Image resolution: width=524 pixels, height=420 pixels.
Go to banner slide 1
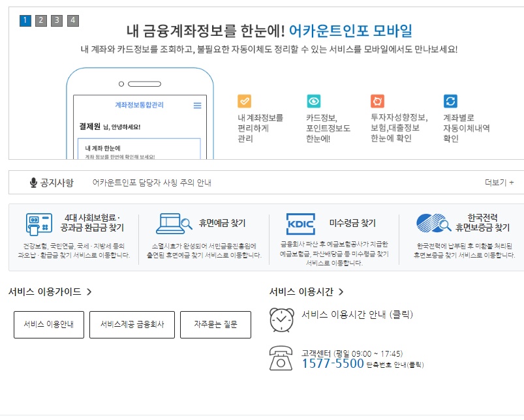(25, 21)
